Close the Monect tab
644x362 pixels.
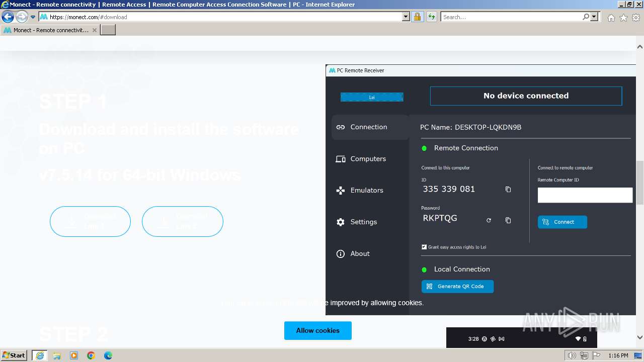click(x=95, y=30)
